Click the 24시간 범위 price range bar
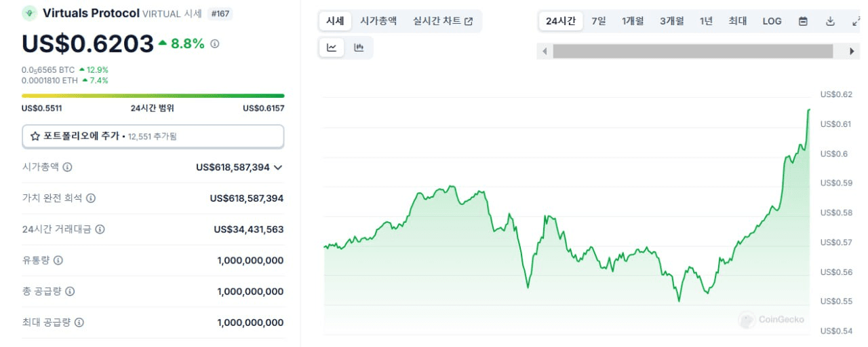This screenshot has height=347, width=868. pyautogui.click(x=153, y=96)
